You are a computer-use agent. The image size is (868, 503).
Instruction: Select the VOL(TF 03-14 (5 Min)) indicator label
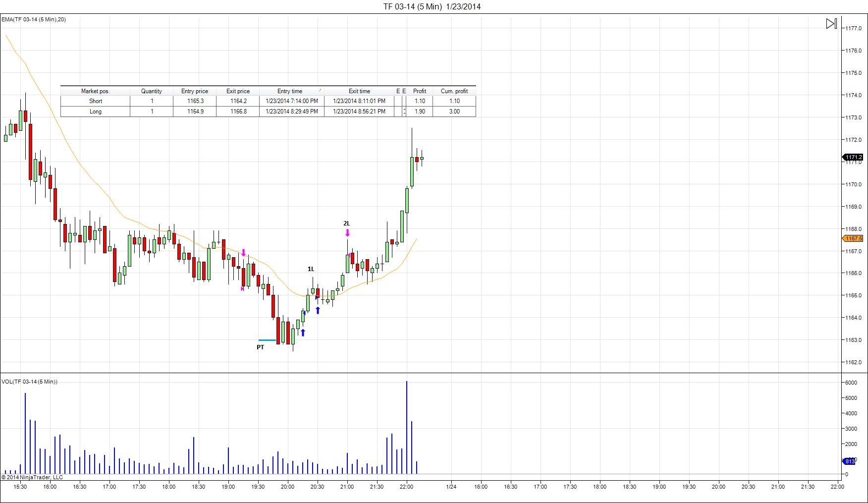(30, 382)
